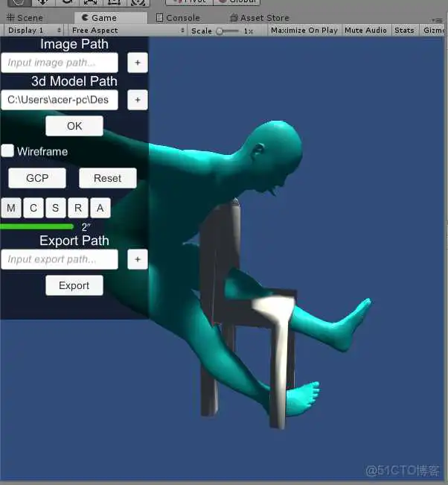
Task: Switch to the Scene tab
Action: (x=25, y=18)
